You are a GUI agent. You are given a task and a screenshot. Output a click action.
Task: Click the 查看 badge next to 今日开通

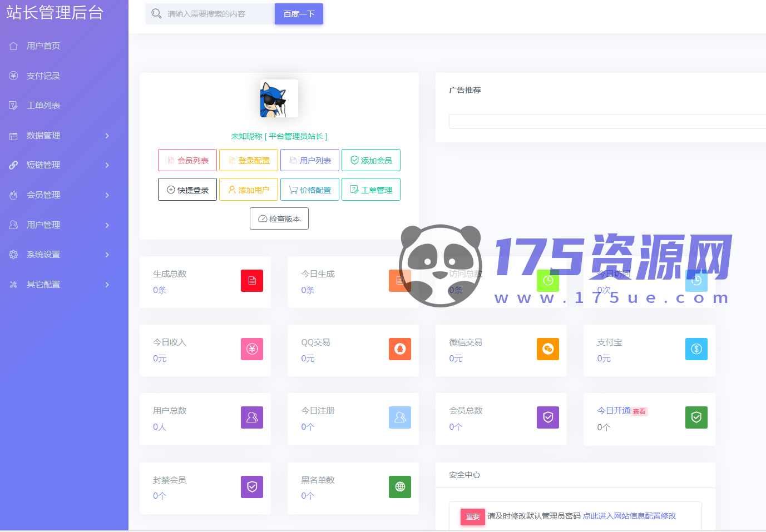pyautogui.click(x=639, y=412)
